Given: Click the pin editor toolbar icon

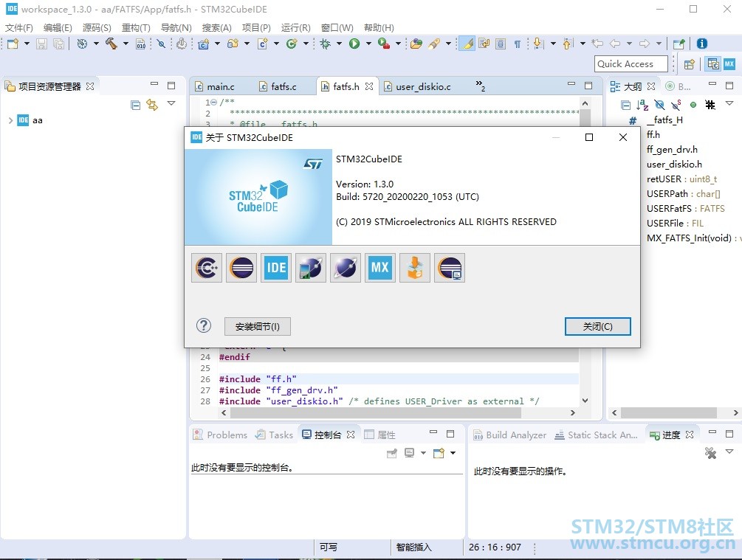Looking at the screenshot, I should click(679, 44).
